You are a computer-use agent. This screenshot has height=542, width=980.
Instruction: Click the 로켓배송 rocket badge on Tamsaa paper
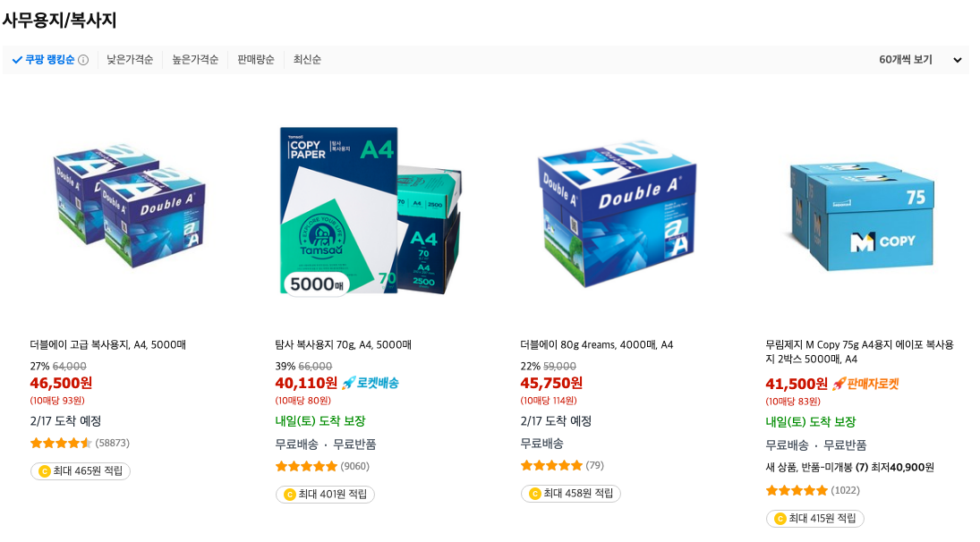point(370,383)
